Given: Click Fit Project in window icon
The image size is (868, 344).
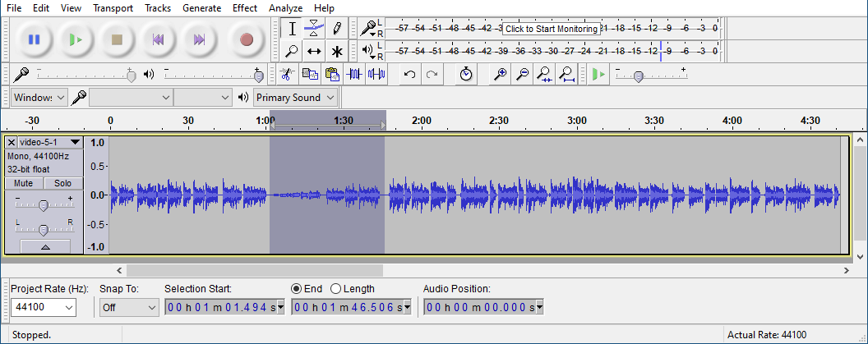Looking at the screenshot, I should tap(566, 74).
